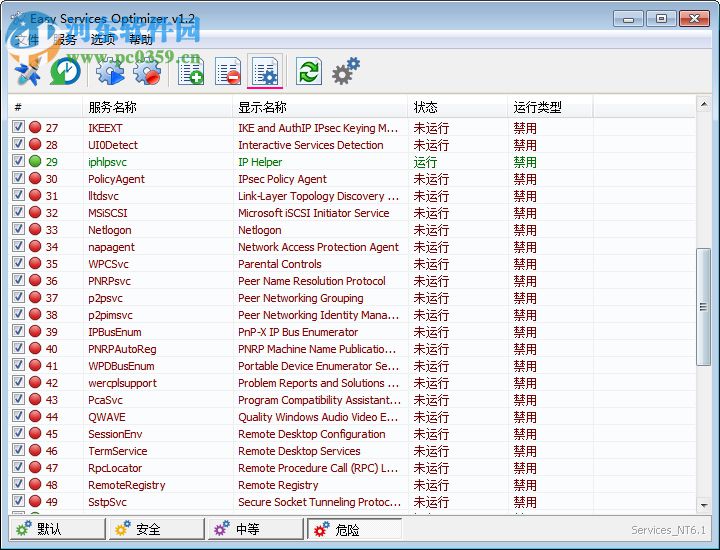Toggle checkbox for row 34 napagent
The image size is (720, 550).
coord(18,246)
